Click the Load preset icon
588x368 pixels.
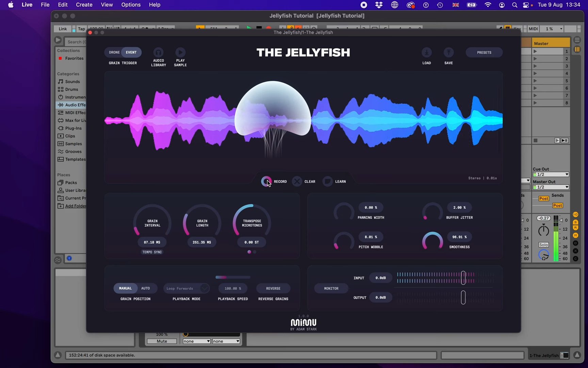427,52
